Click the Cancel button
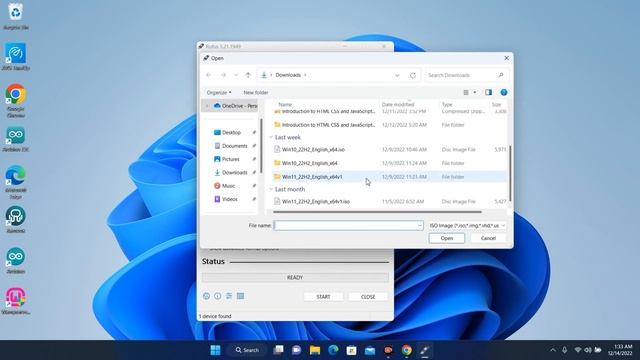 tap(488, 238)
